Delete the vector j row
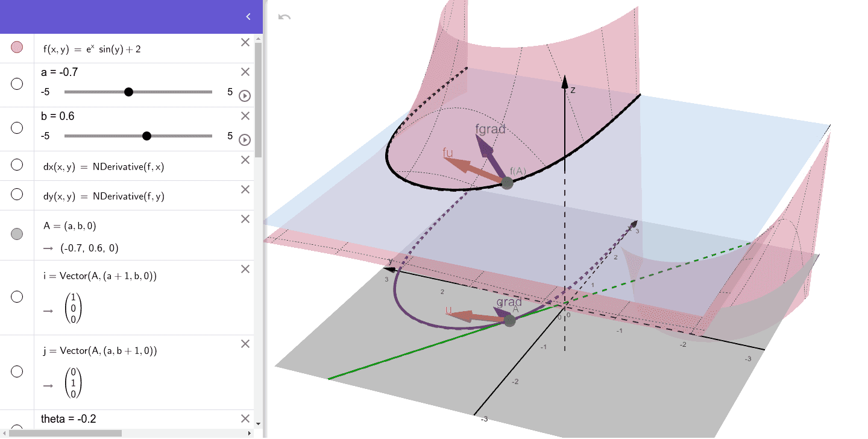Viewport: 868px width, 439px height. click(245, 344)
